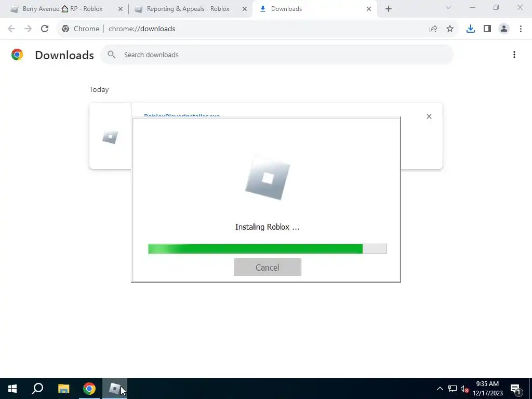The image size is (532, 399).
Task: Open a new browser tab
Action: click(389, 9)
